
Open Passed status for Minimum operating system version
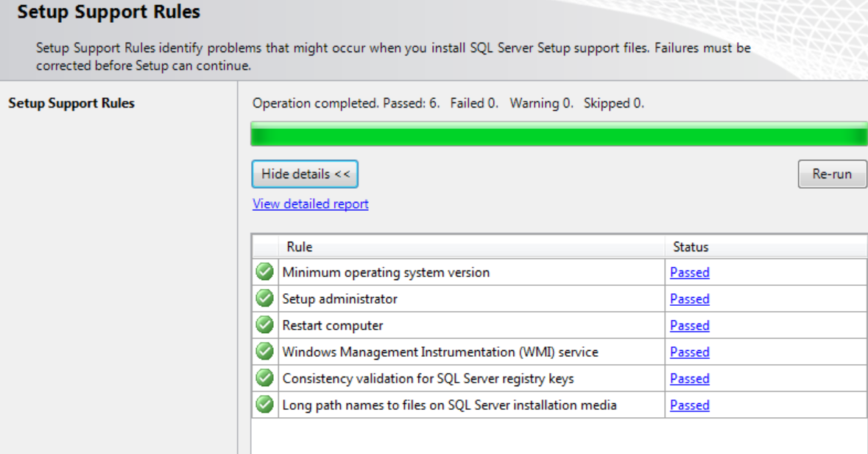point(690,272)
